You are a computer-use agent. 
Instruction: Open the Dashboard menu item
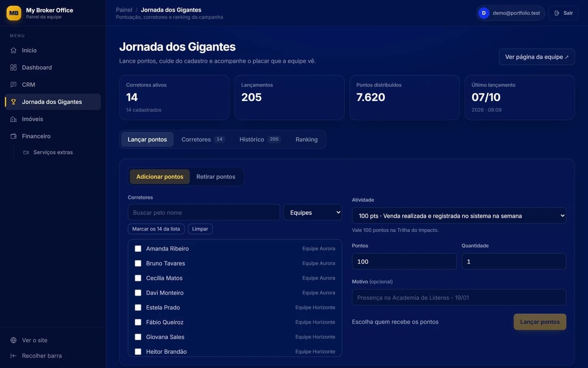click(x=53, y=68)
